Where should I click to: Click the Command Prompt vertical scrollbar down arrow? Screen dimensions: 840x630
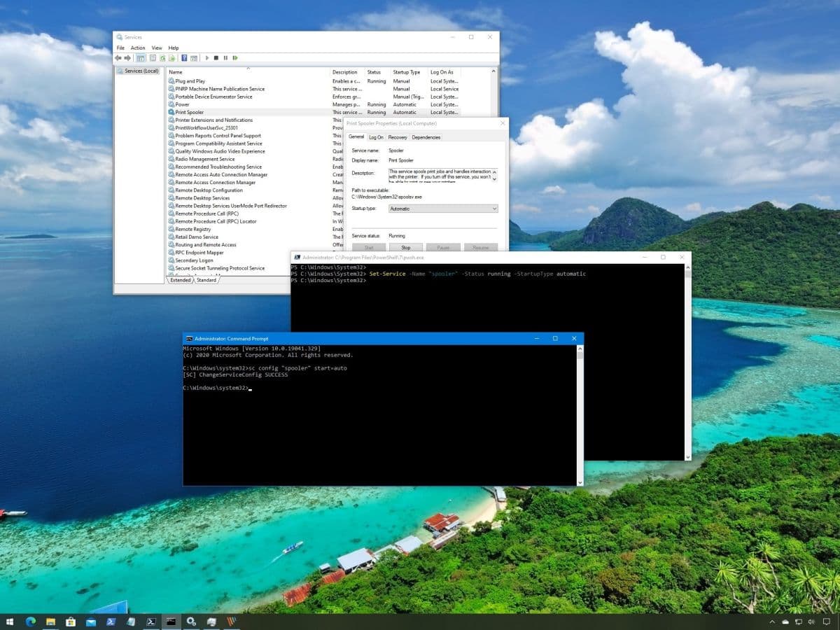pyautogui.click(x=580, y=482)
